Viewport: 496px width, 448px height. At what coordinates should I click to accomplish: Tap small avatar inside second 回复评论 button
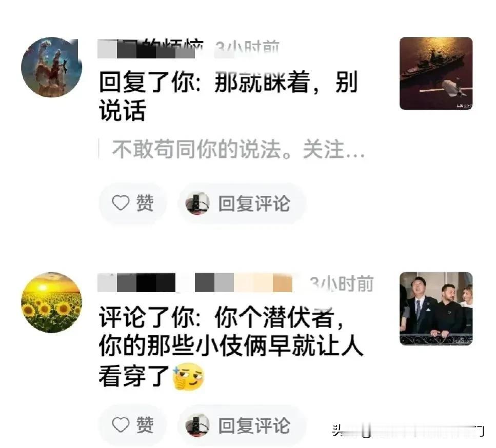click(197, 424)
